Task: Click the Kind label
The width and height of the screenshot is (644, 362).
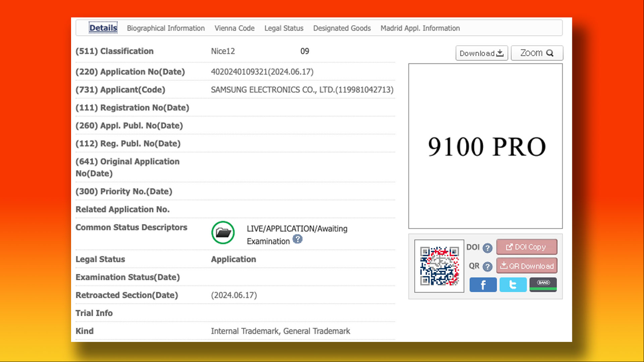Action: (84, 331)
